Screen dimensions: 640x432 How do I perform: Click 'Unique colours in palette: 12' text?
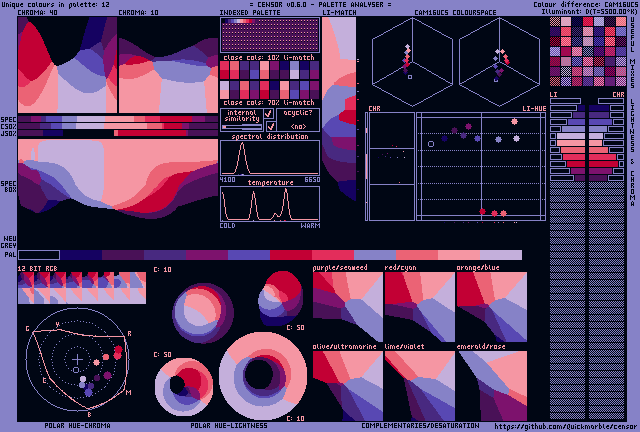coord(56,4)
